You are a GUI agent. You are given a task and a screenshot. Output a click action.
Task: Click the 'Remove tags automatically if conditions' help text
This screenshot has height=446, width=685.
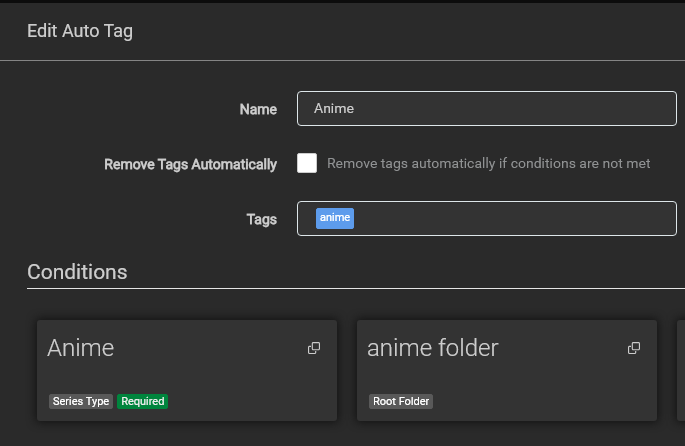tap(488, 164)
